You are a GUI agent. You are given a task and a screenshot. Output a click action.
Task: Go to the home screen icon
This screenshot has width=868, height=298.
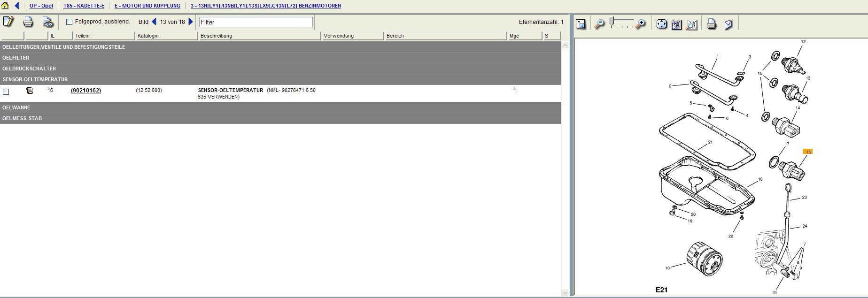(5, 6)
